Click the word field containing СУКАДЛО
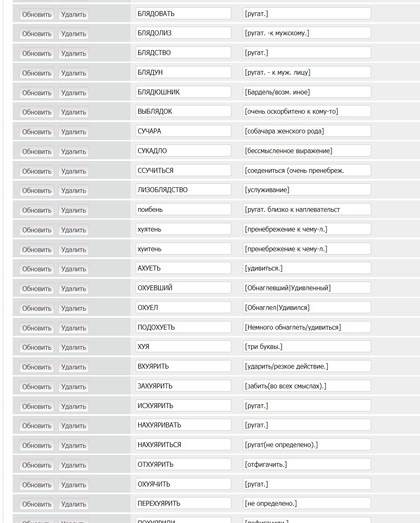 coord(183,151)
